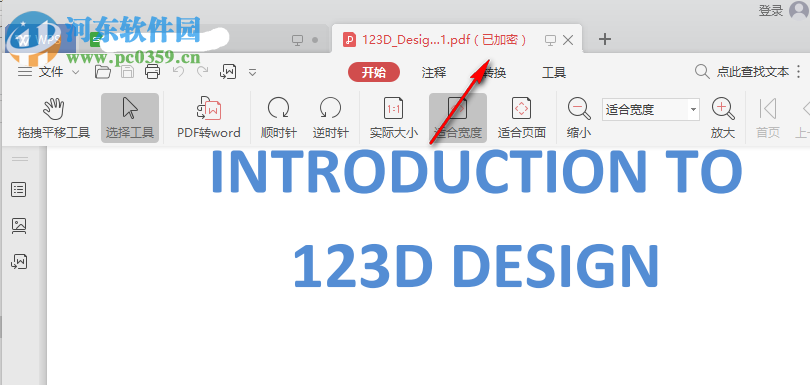Redo the last action

202,72
